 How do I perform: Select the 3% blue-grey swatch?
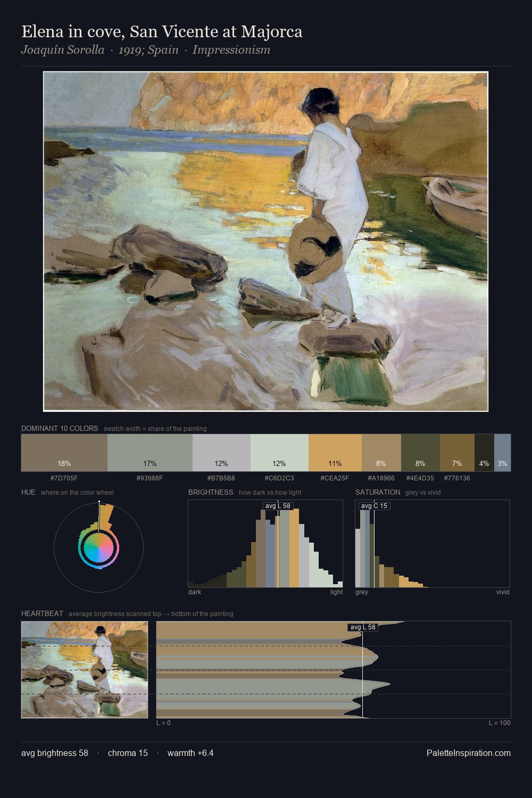502,453
